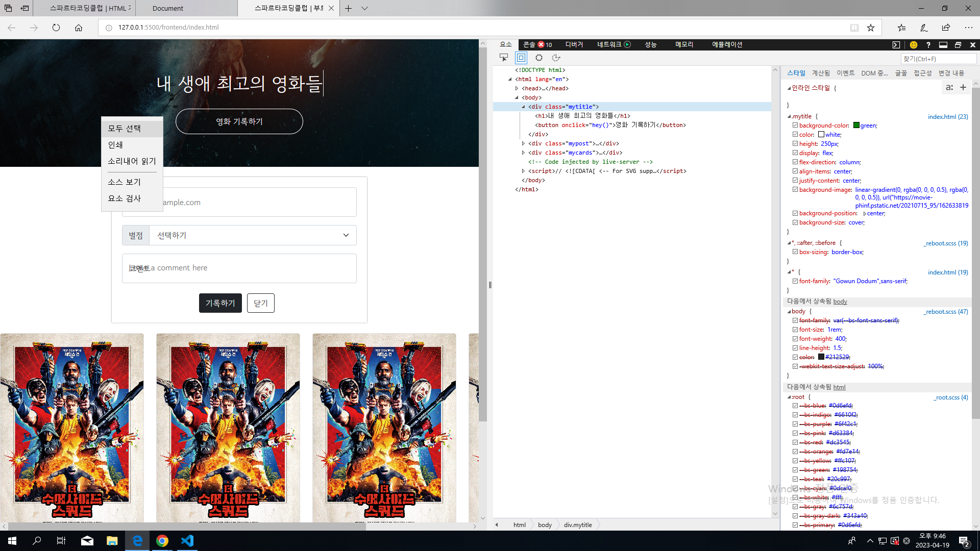980x551 pixels.
Task: Click the 영화 기록하기 button
Action: [239, 121]
